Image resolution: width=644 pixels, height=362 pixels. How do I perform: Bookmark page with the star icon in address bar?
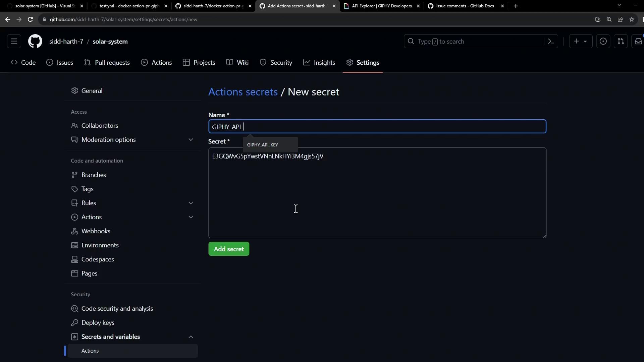coord(632,19)
